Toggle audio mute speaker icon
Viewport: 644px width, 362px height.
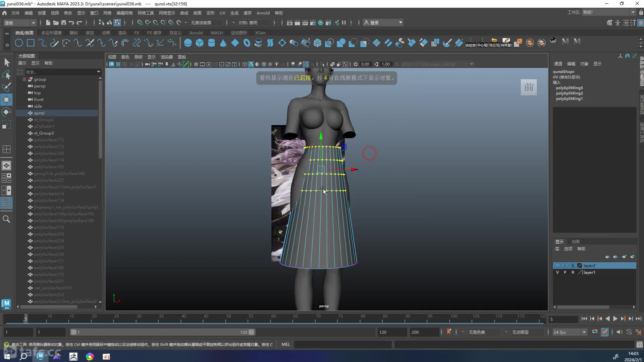619,332
